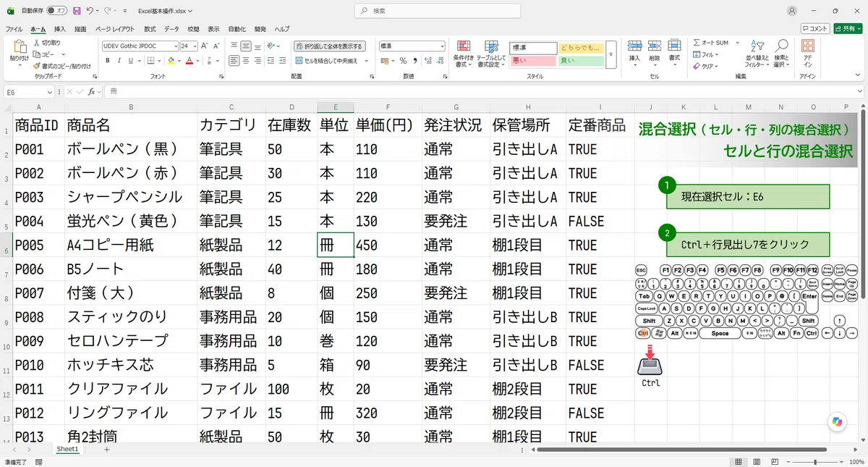The height and width of the screenshot is (467, 868).
Task: Open the ファイル tab
Action: click(14, 29)
